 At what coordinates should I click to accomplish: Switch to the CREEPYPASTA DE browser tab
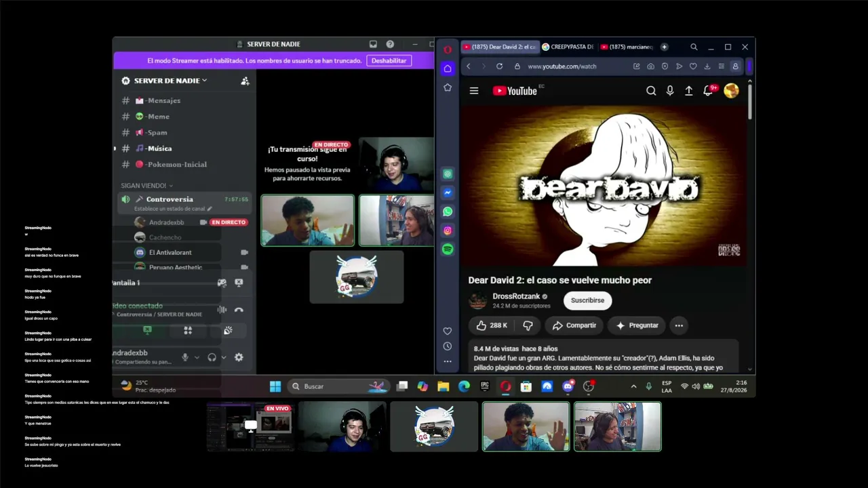[x=568, y=47]
